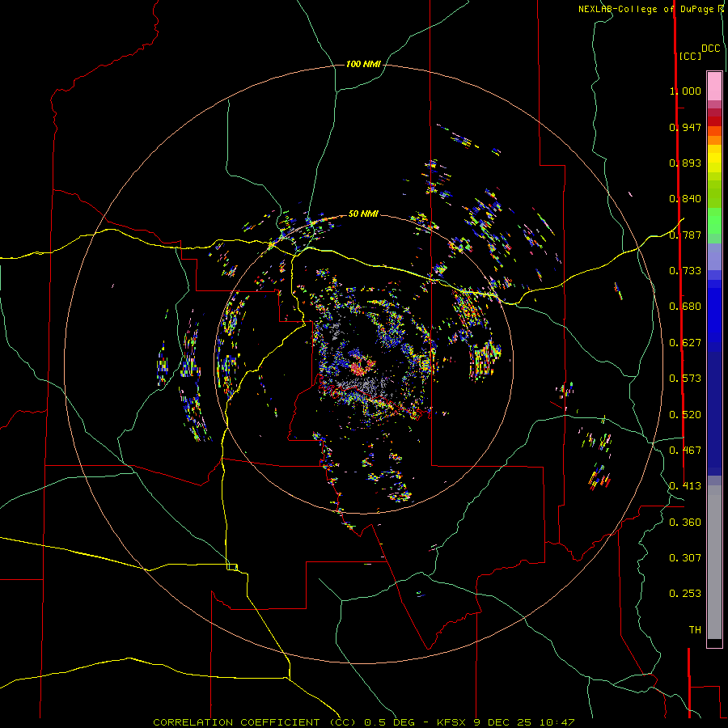
Task: Click the 0.680 color scale value
Action: [x=685, y=307]
